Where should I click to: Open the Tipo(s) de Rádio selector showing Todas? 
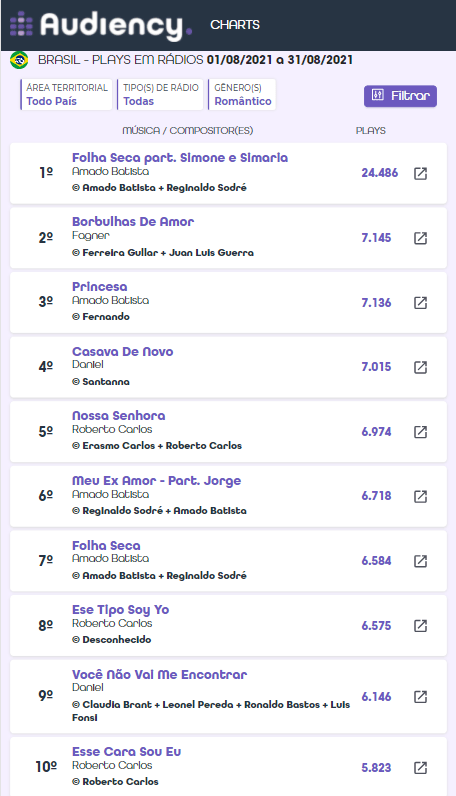click(160, 94)
